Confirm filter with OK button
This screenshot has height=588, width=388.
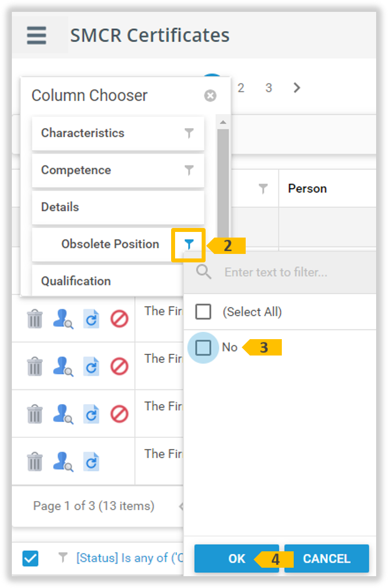tap(237, 559)
